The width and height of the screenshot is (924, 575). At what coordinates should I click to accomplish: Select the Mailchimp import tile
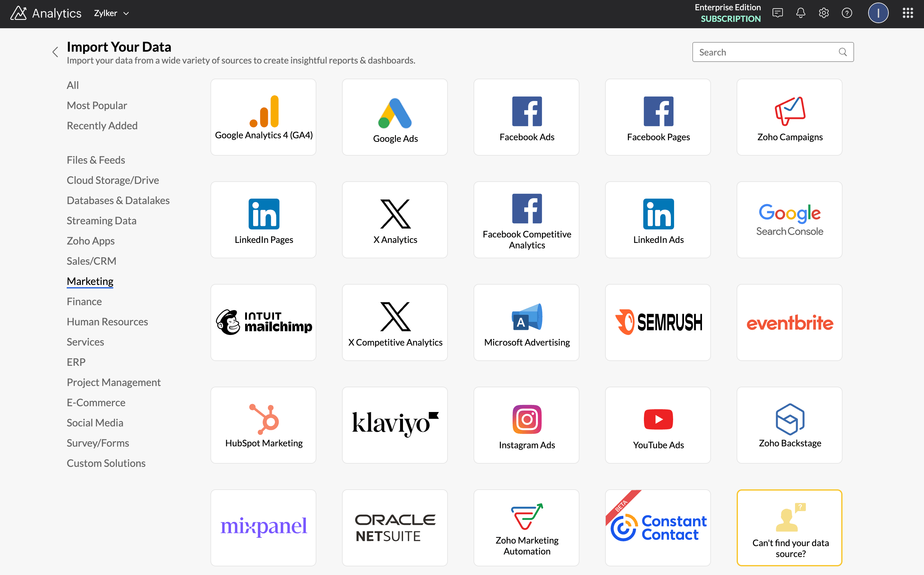[x=263, y=322]
